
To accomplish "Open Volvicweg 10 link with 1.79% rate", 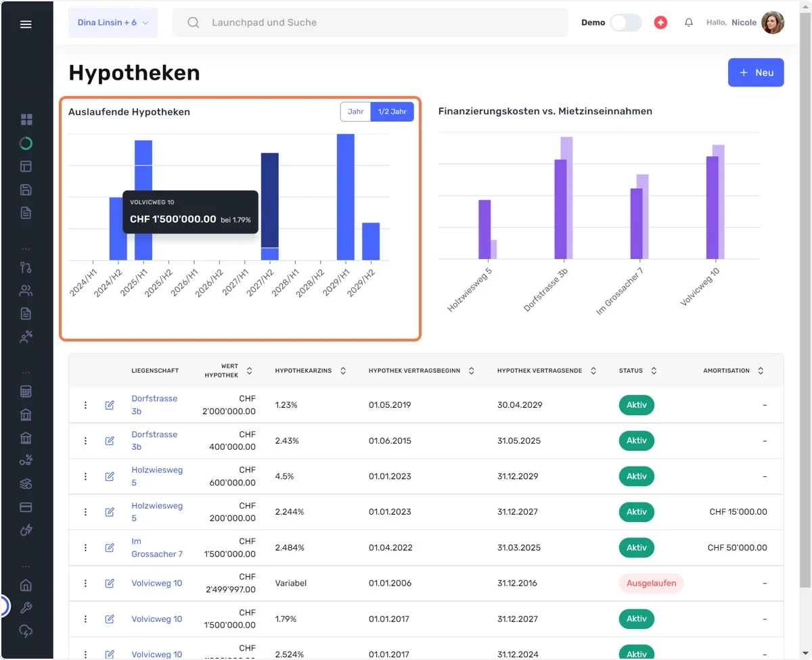I will click(157, 619).
